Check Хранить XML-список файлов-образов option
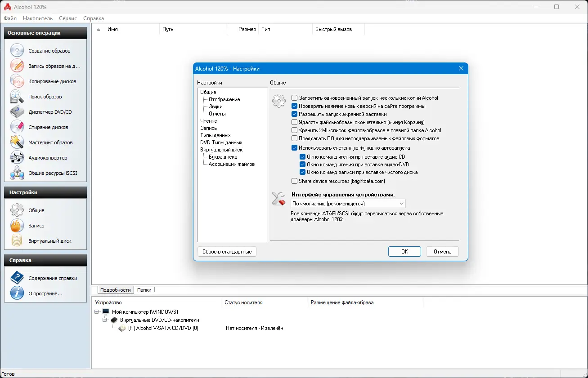The image size is (588, 378). [x=294, y=130]
